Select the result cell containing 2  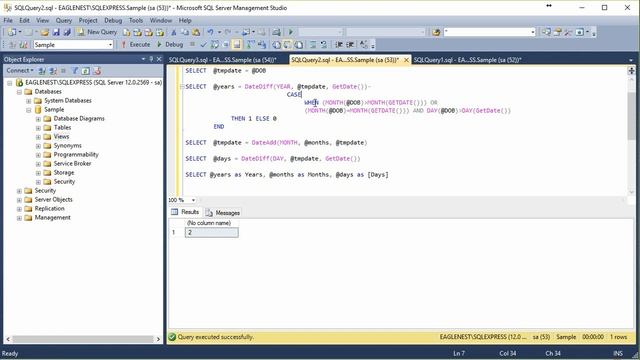pos(211,233)
